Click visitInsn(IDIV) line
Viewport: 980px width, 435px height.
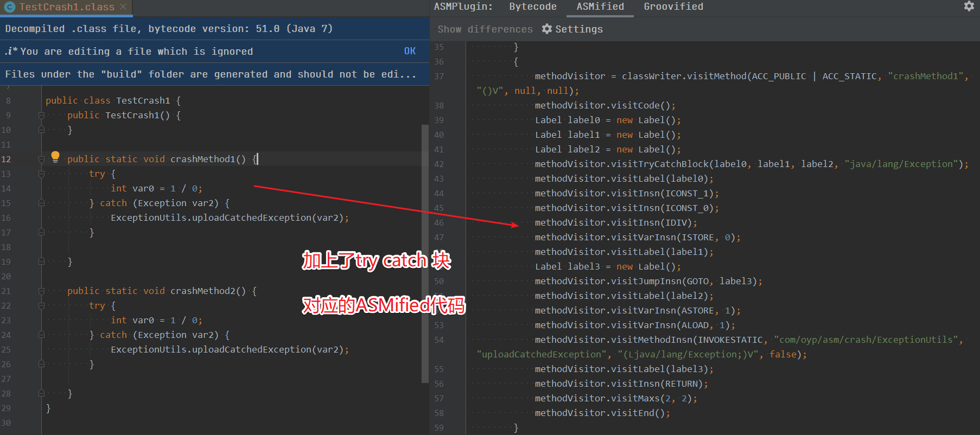coord(616,222)
